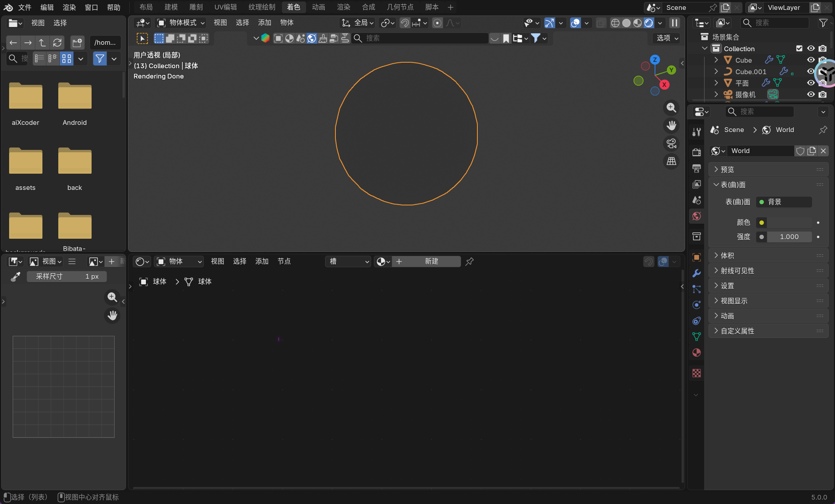The image size is (835, 504).
Task: Hide the Cube object in outliner
Action: click(811, 60)
